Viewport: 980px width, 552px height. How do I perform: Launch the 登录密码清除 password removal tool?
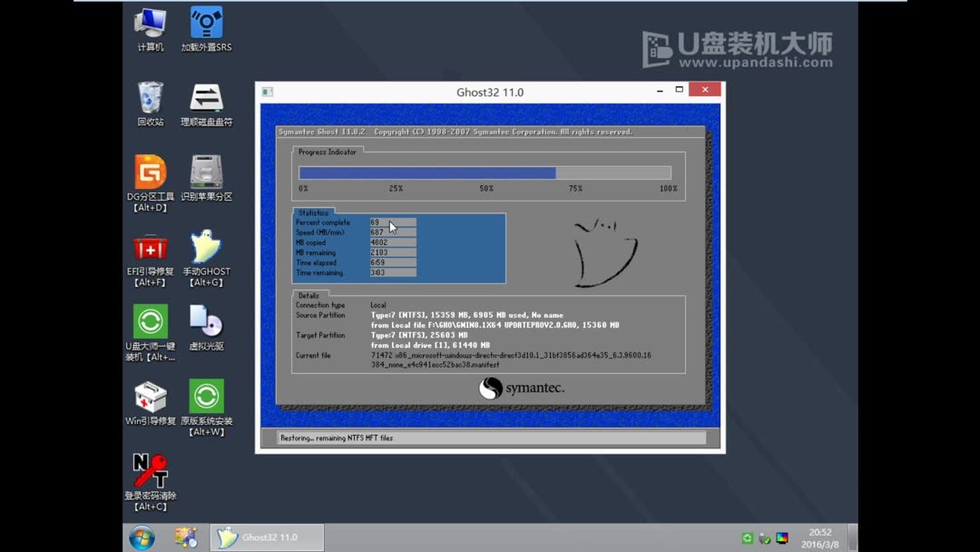click(x=150, y=470)
